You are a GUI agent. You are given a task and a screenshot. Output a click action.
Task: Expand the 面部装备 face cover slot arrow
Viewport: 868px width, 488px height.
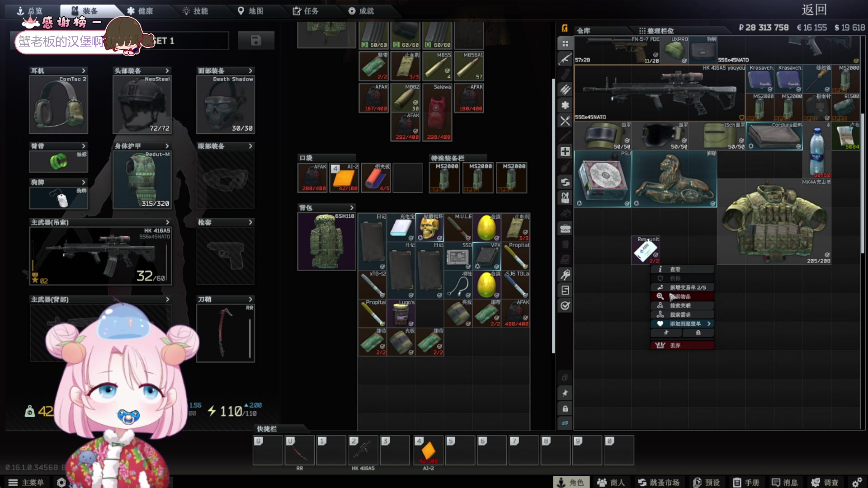pos(251,70)
